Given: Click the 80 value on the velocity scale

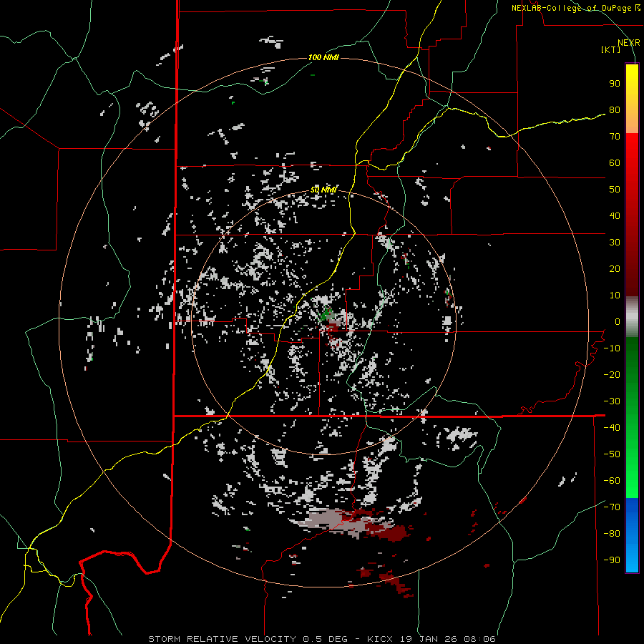Looking at the screenshot, I should point(615,110).
